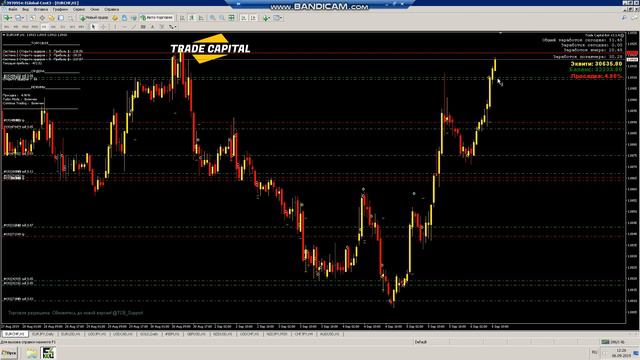The width and height of the screenshot is (640, 360).
Task: Open the arrows objects dropdown
Action: tap(173, 27)
